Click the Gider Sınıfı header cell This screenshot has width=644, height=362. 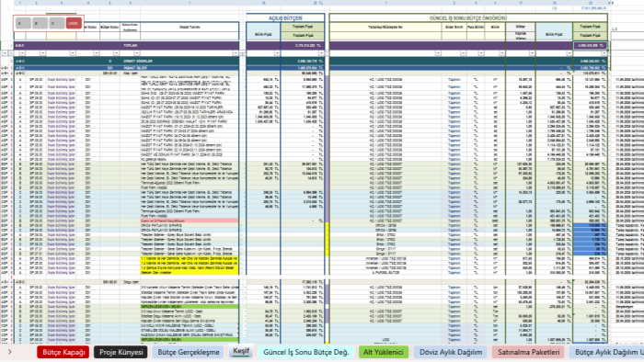pyautogui.click(x=454, y=27)
